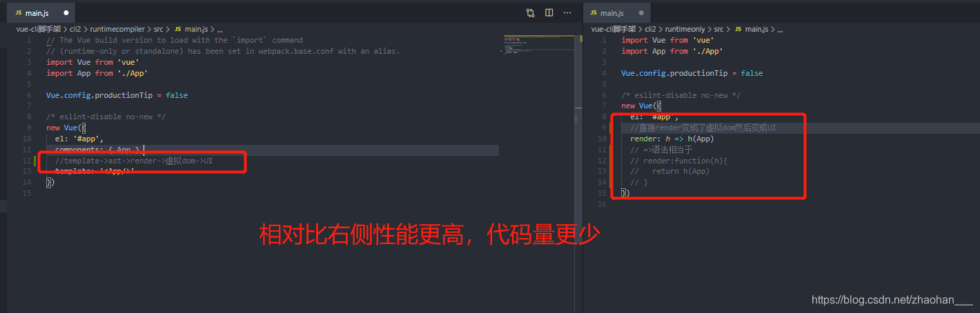
Task: Click eslint-disable comment in left editor
Action: (x=106, y=117)
